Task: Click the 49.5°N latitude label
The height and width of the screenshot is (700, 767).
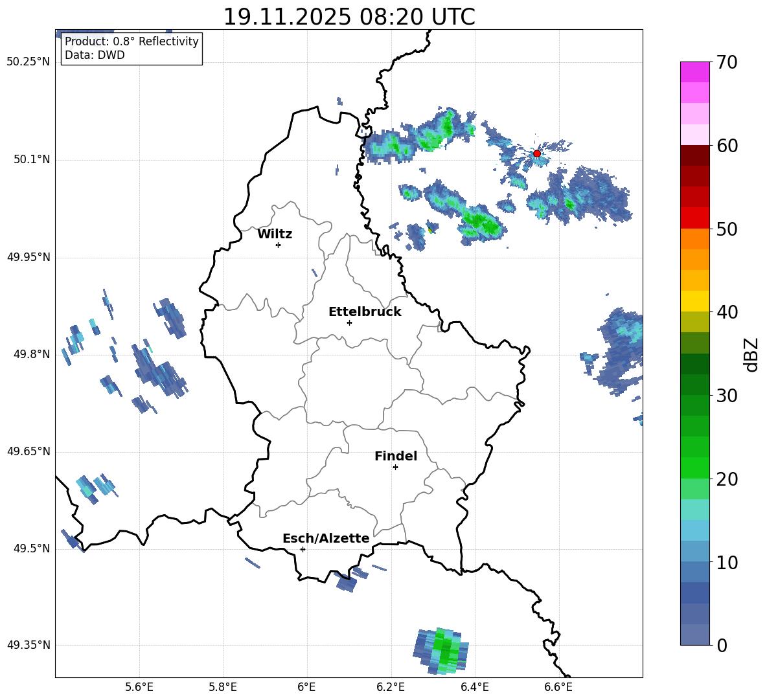Action: click(x=32, y=548)
